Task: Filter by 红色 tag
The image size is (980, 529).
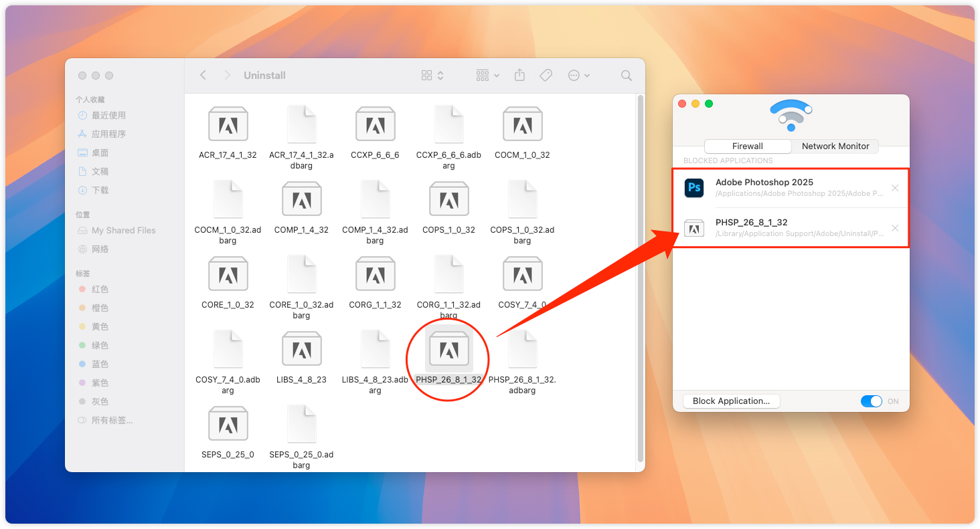Action: (93, 289)
